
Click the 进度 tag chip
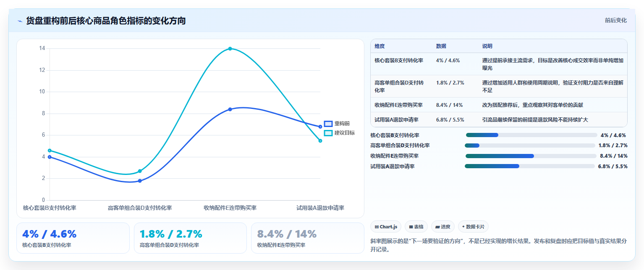coord(443,227)
